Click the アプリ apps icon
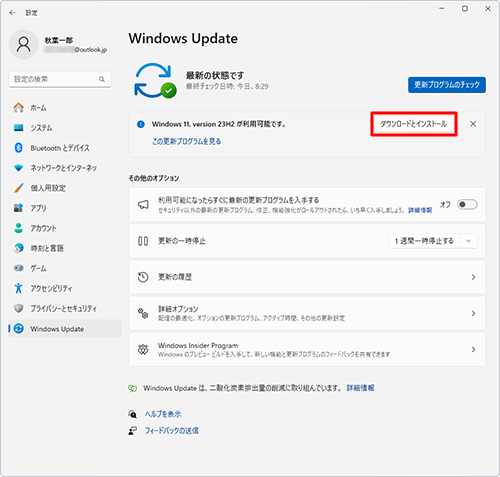Viewport: 500px width, 477px height. point(19,208)
